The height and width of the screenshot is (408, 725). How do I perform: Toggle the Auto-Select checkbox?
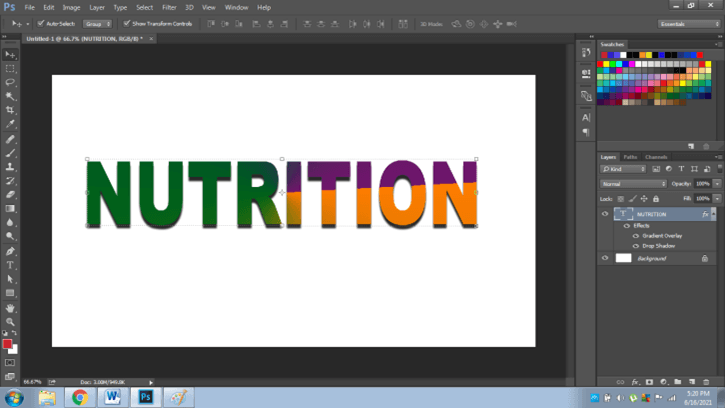[41, 24]
